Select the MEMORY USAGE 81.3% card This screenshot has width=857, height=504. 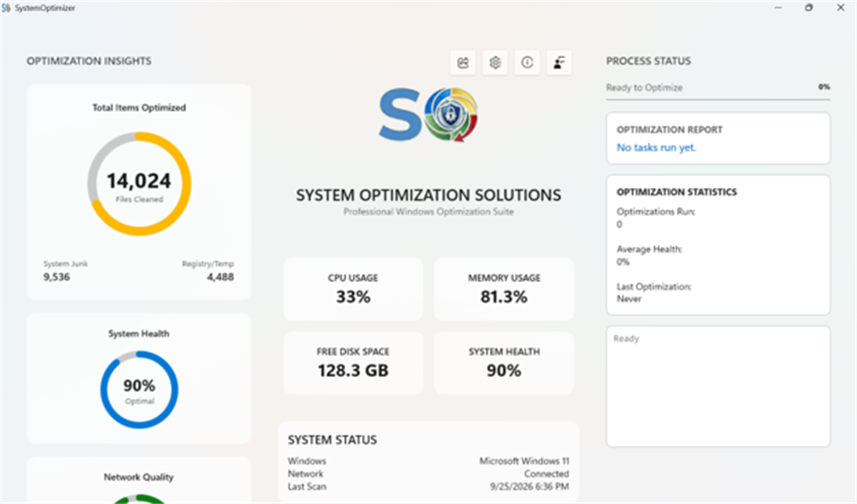504,289
